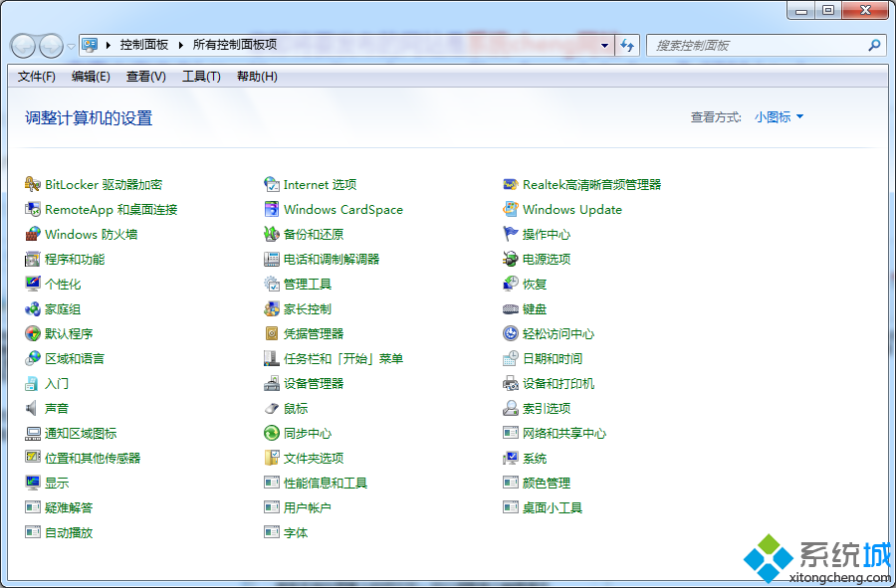Open the 疑难解答 link
This screenshot has width=896, height=588.
click(69, 507)
